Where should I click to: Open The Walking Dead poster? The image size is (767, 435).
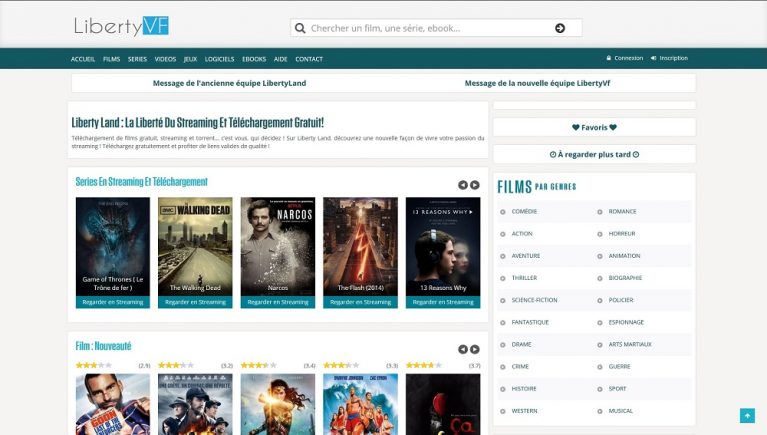(x=195, y=247)
